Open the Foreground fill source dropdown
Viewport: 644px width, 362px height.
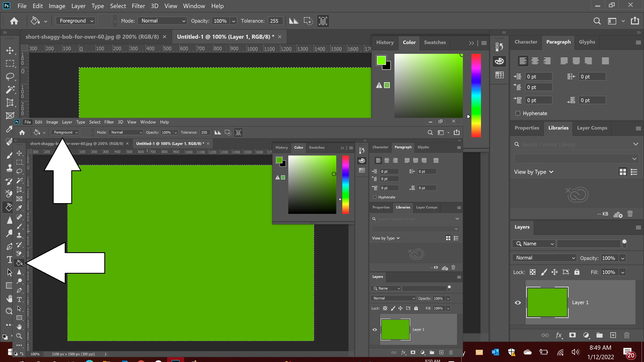click(x=75, y=21)
